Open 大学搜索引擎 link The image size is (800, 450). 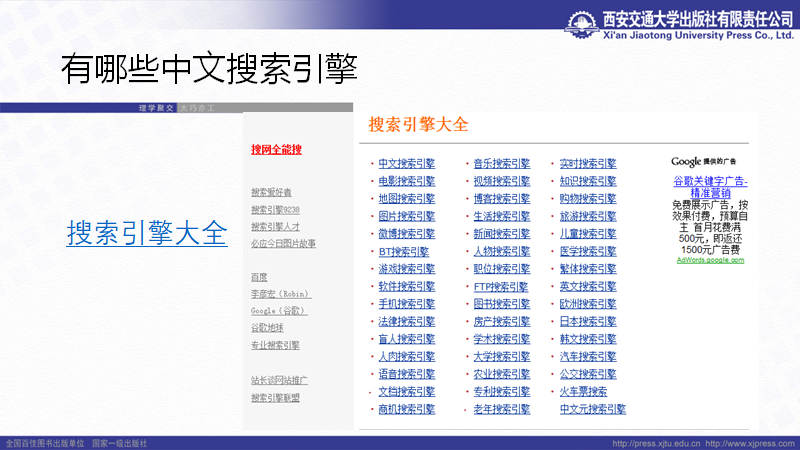click(x=502, y=357)
